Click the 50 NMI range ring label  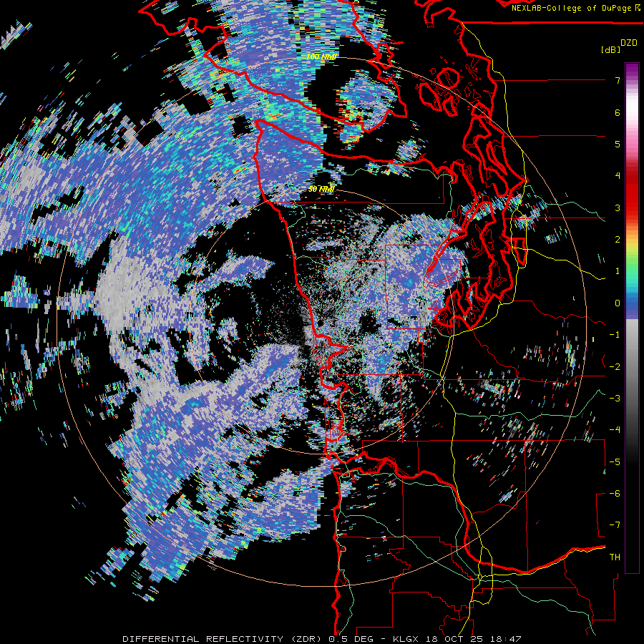321,189
